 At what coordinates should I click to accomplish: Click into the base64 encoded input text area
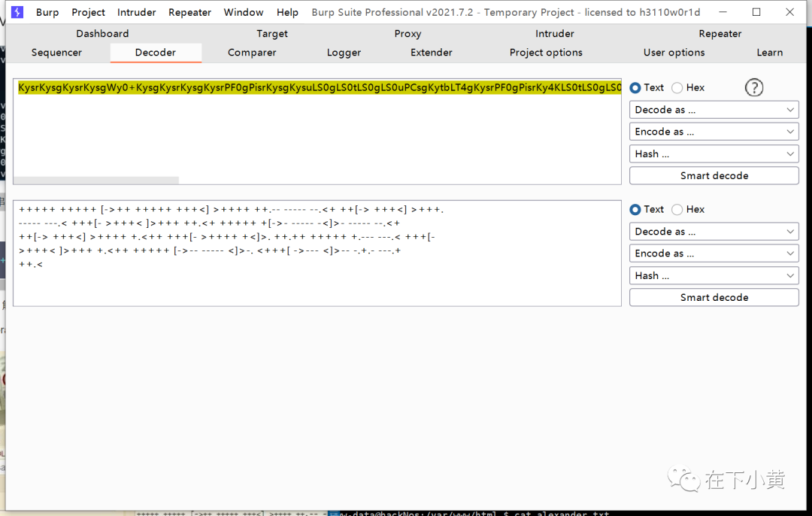coord(317,132)
